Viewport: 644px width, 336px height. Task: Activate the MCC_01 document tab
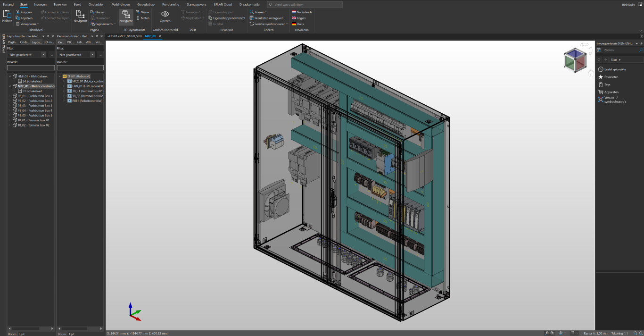[151, 36]
